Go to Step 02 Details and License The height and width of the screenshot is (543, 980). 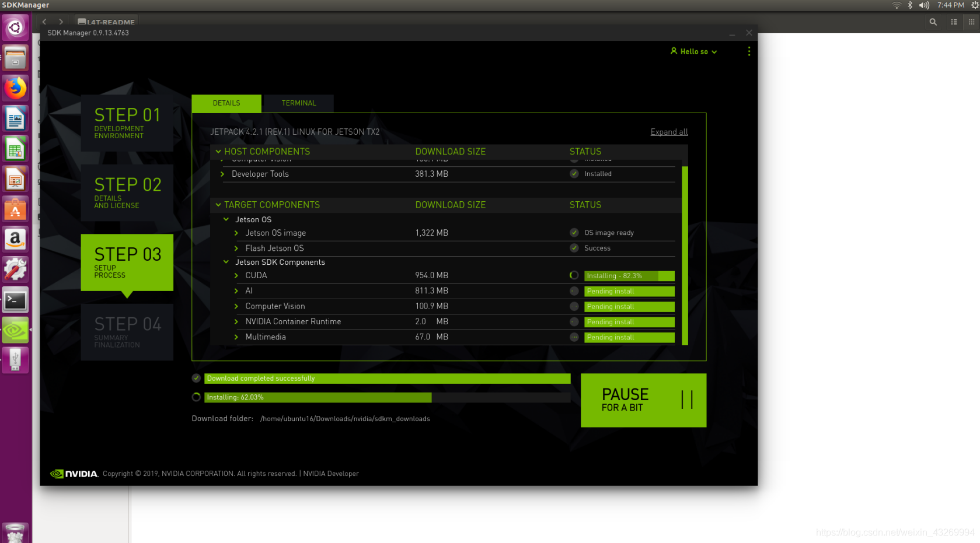click(127, 192)
